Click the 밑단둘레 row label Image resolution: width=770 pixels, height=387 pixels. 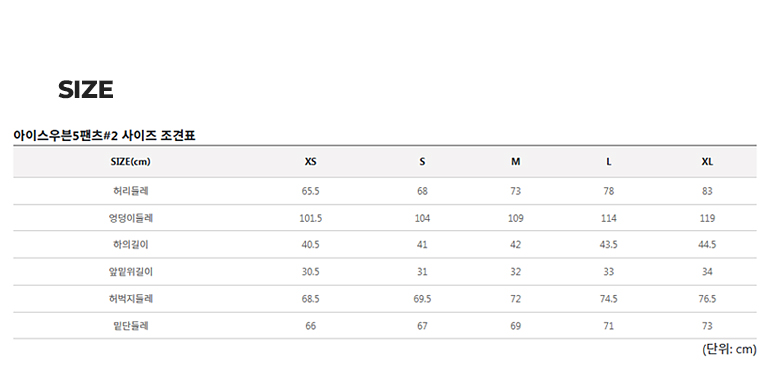click(x=131, y=326)
